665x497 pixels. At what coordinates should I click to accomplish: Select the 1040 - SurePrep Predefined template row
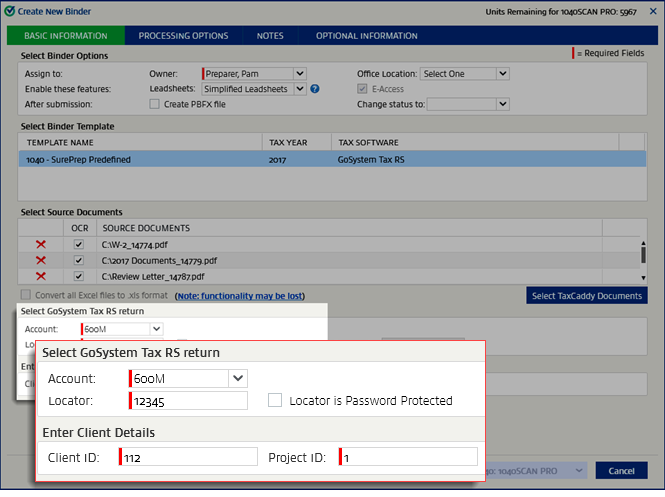(x=332, y=159)
